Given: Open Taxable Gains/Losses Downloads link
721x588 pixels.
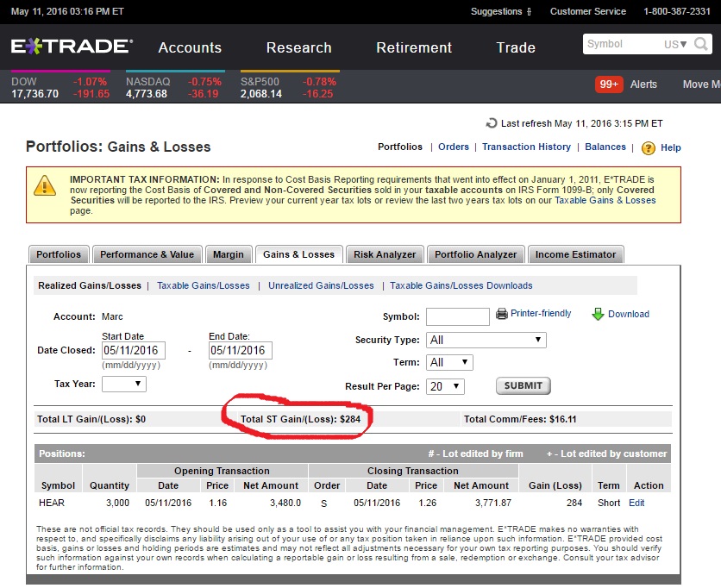Looking at the screenshot, I should coord(461,285).
